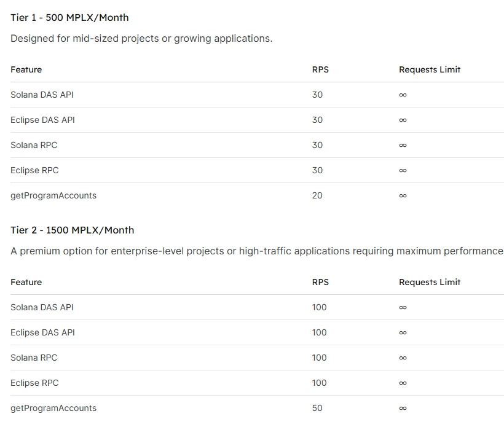The width and height of the screenshot is (504, 427).
Task: Click the Tier 1 RPS column header
Action: click(x=320, y=69)
